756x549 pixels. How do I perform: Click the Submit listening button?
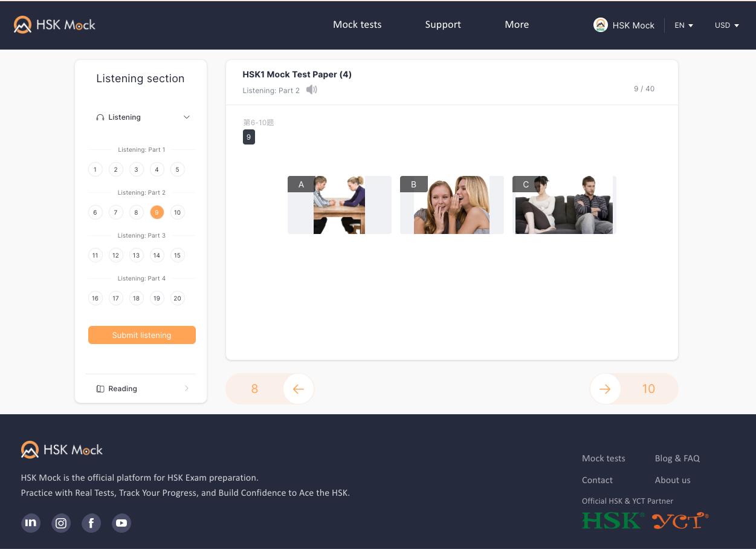coord(142,335)
